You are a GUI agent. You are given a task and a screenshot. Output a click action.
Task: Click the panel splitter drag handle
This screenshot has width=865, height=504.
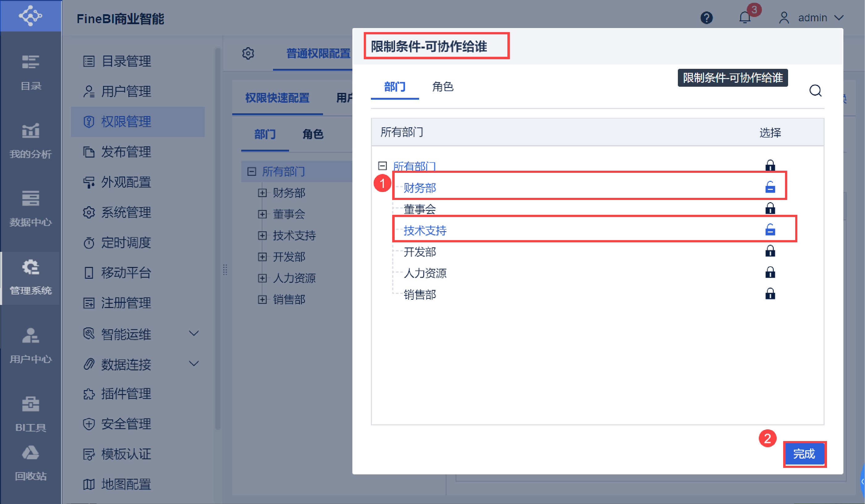[x=225, y=270]
